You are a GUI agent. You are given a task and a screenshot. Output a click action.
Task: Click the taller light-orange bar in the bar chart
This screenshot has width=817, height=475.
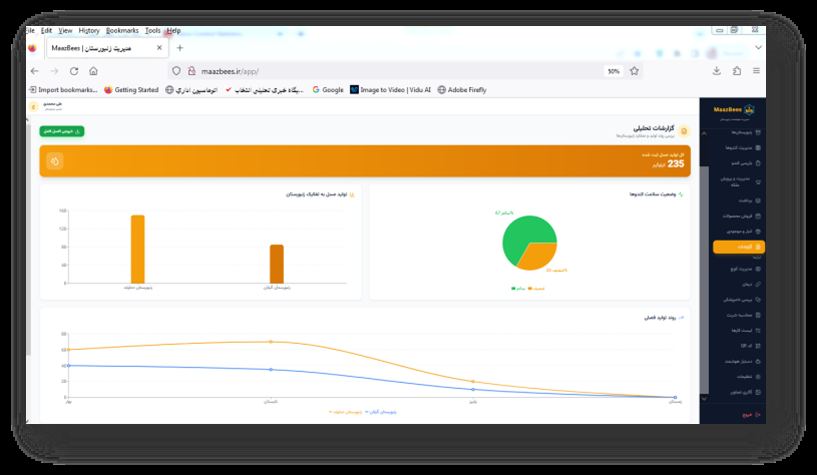click(x=138, y=249)
